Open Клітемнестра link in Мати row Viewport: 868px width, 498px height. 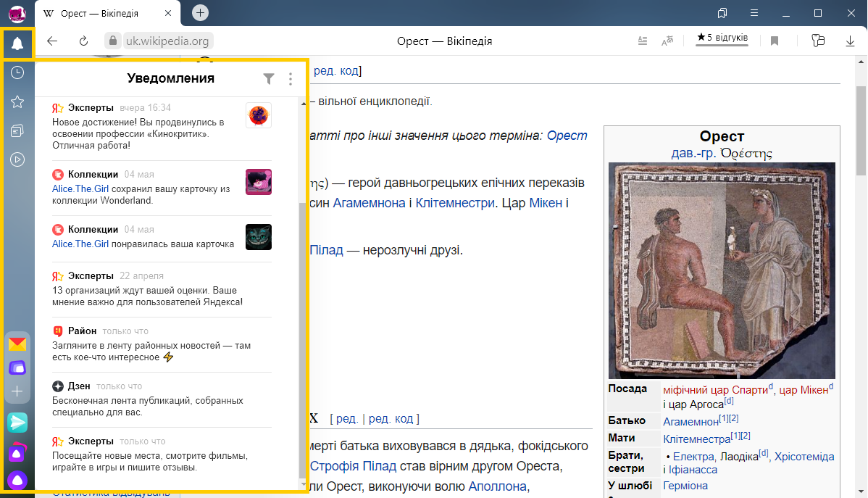coord(697,439)
